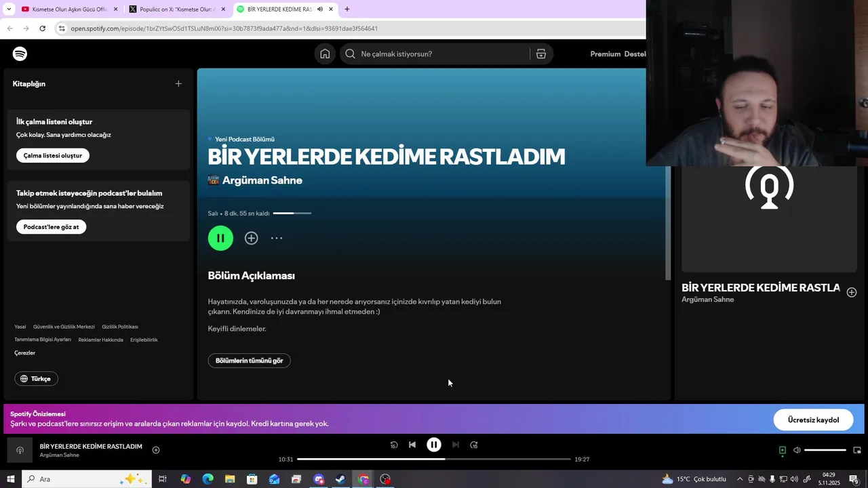Seek on the episode progress bar
Viewport: 868px width, 488px height.
[434, 459]
